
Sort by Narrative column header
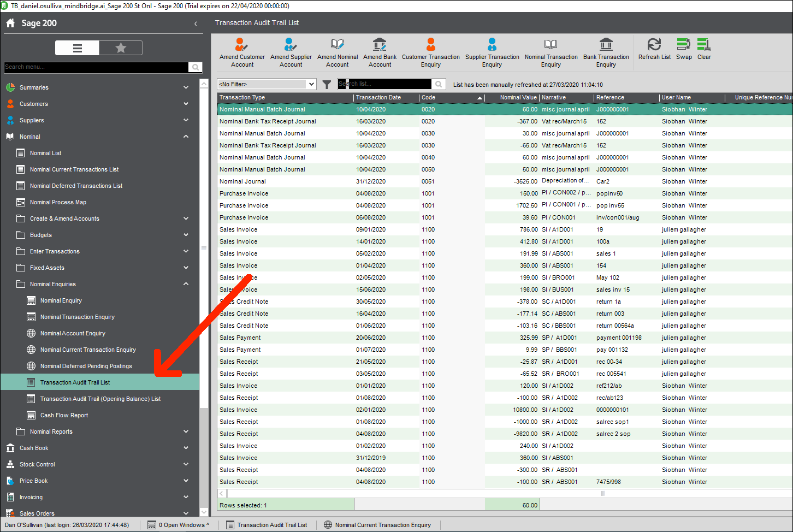(x=566, y=97)
